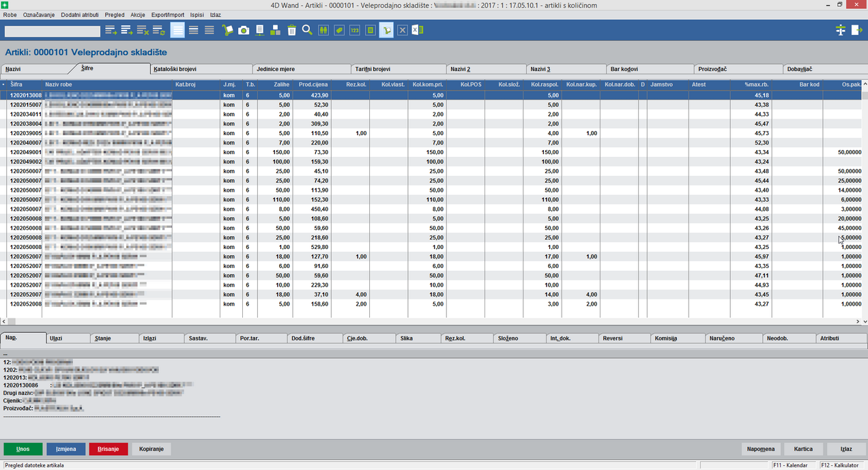The image size is (868, 470).
Task: Switch to the Tarifni brojevi tab
Action: pyautogui.click(x=399, y=70)
